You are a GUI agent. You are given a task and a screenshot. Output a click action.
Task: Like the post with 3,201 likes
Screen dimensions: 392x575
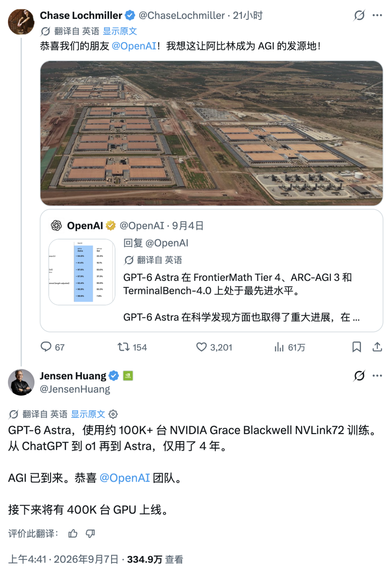click(x=201, y=347)
